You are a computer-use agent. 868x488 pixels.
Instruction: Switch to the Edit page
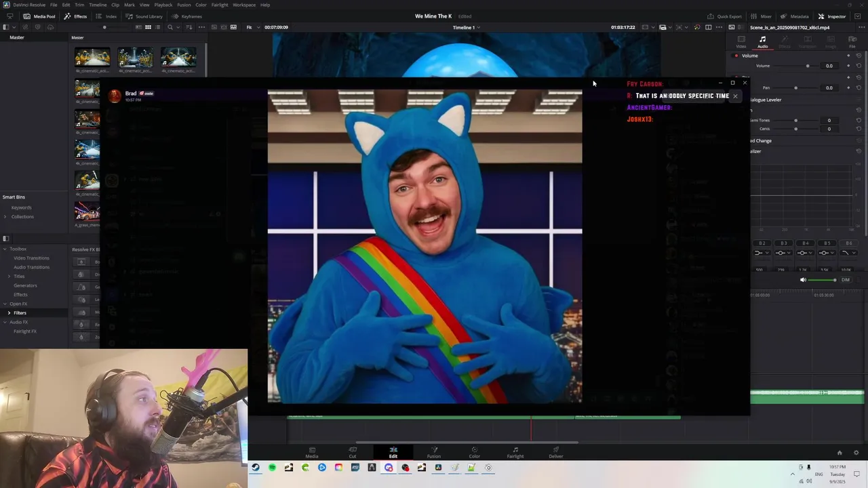pyautogui.click(x=393, y=452)
